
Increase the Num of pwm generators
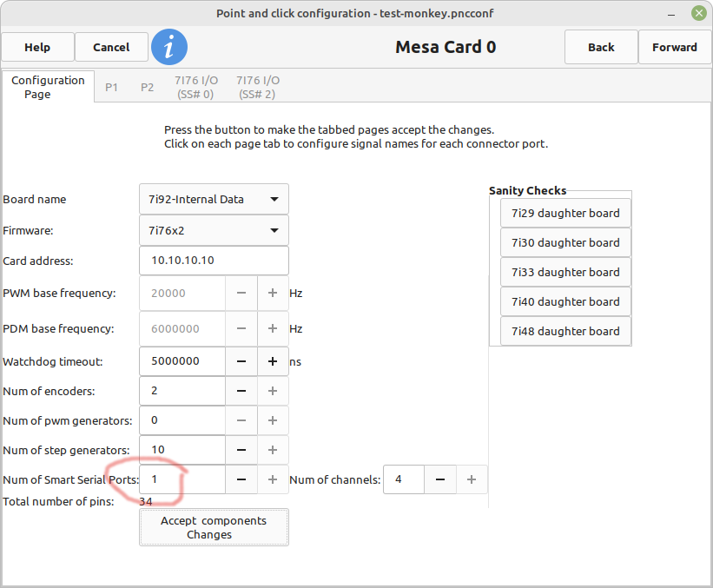(273, 420)
